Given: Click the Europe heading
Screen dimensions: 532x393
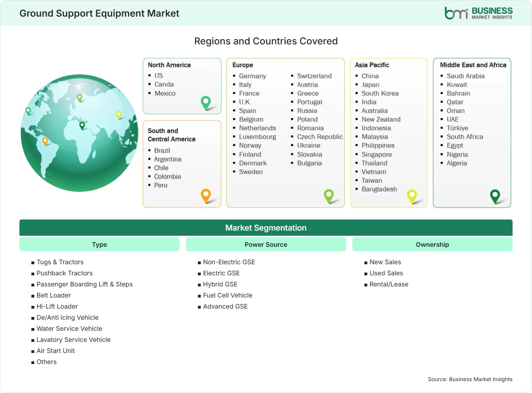Looking at the screenshot, I should (x=243, y=65).
